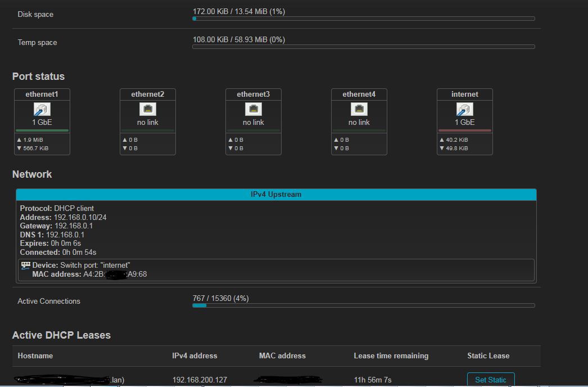Click the Hostname column header
The width and height of the screenshot is (588, 387).
35,355
